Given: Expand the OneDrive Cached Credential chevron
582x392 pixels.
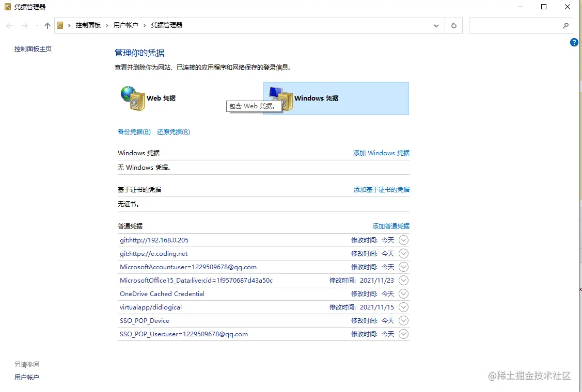Looking at the screenshot, I should tap(403, 293).
